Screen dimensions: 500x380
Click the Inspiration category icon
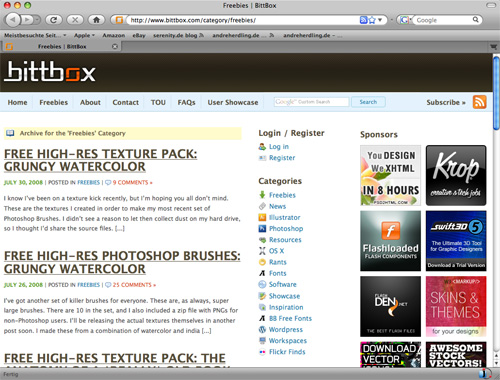tap(262, 307)
